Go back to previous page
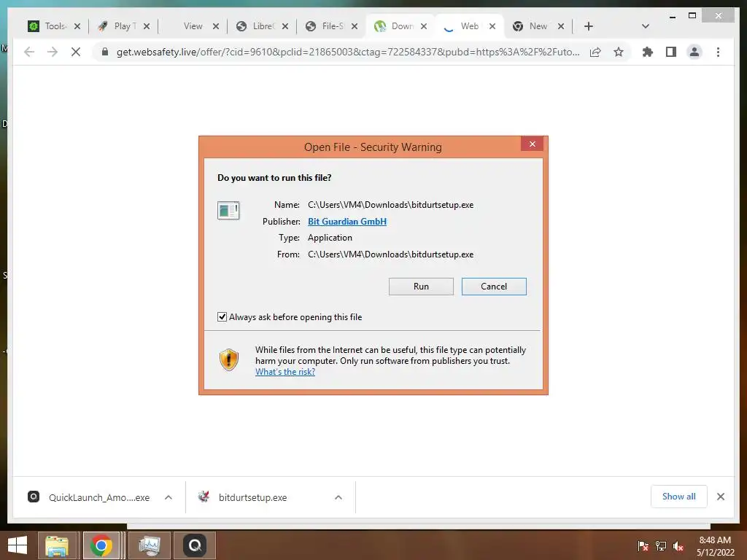Viewport: 747px width, 560px height. coord(29,52)
